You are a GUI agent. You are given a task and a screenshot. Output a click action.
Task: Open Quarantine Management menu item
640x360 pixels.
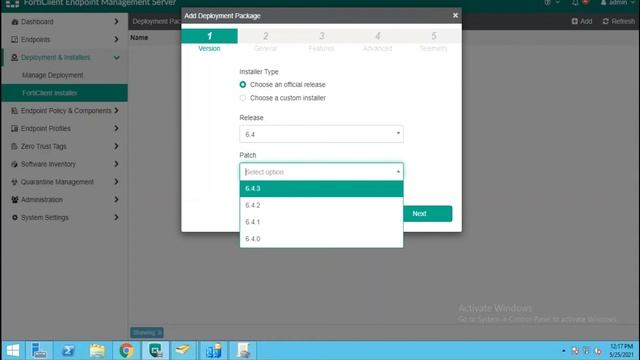[57, 182]
